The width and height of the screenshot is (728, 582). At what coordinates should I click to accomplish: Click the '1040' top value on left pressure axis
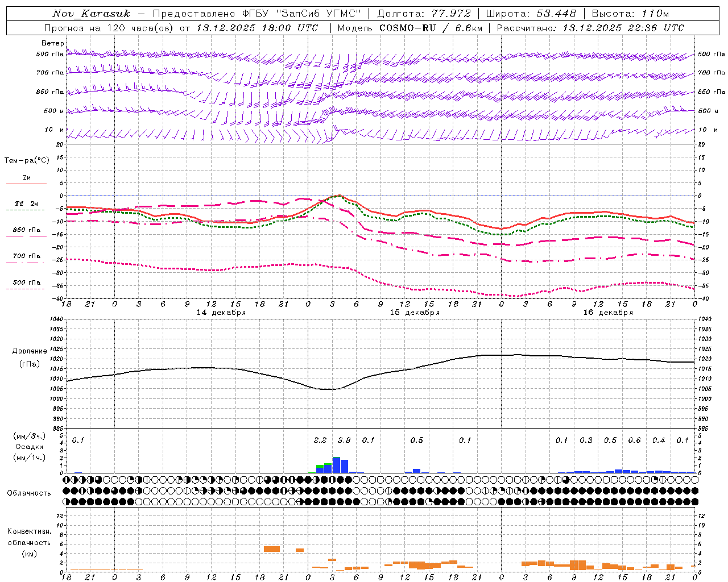[55, 319]
